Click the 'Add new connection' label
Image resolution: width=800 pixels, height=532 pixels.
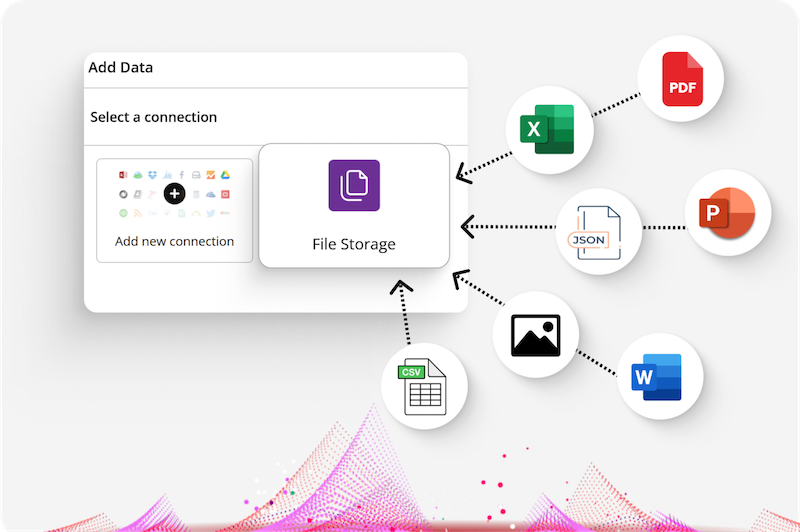tap(174, 241)
